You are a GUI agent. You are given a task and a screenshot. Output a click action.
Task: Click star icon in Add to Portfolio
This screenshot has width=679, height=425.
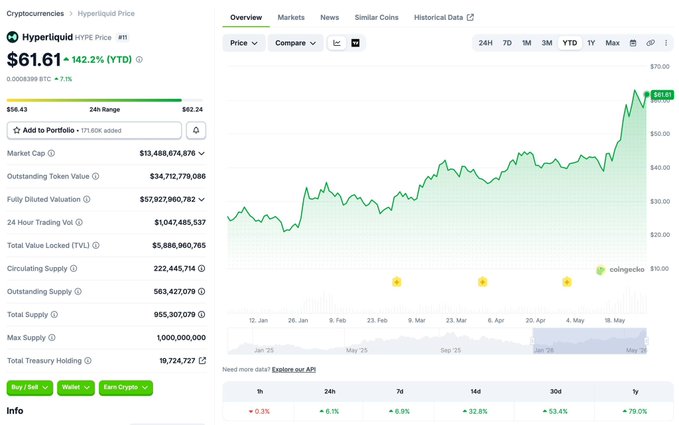(16, 130)
